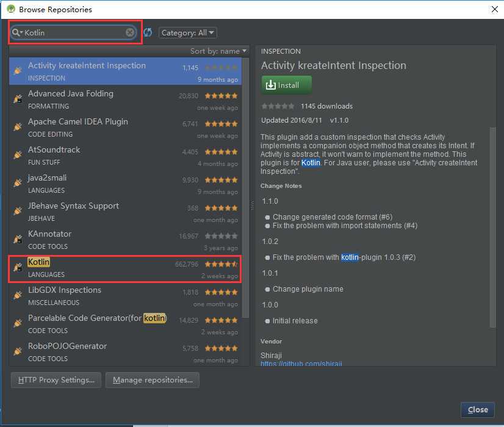Close the Browse Repositories window
Viewport: 504px width, 427px height.
coord(495,9)
